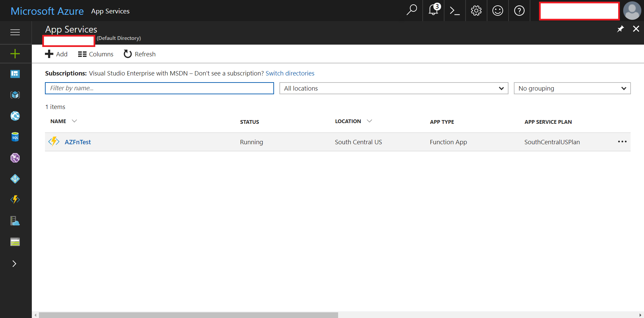Open Dashboard from the sidebar
Screen dimensions: 644x318
(15, 74)
